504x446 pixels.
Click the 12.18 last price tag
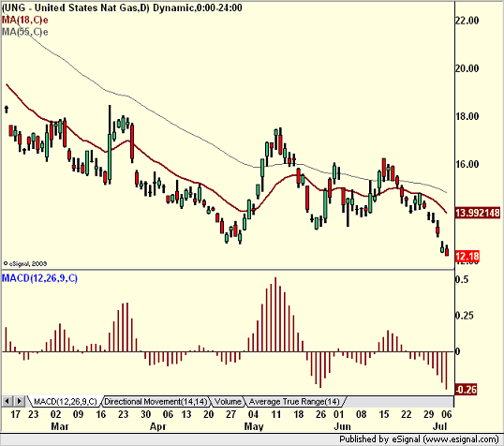(467, 257)
